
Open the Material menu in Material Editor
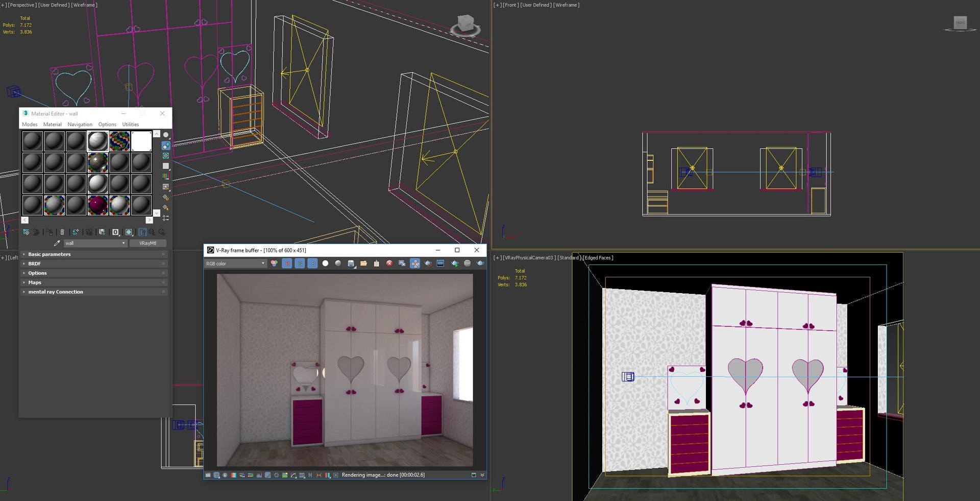pos(52,125)
